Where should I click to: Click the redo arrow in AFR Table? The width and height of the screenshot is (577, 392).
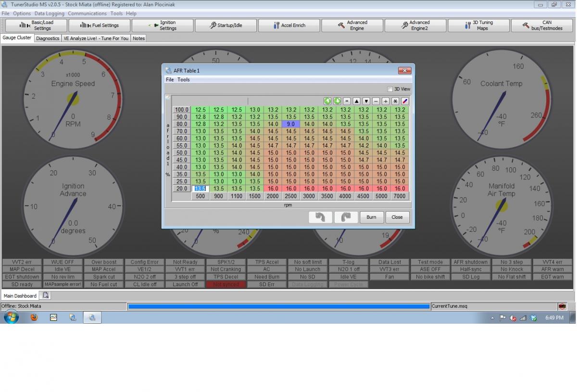[346, 217]
